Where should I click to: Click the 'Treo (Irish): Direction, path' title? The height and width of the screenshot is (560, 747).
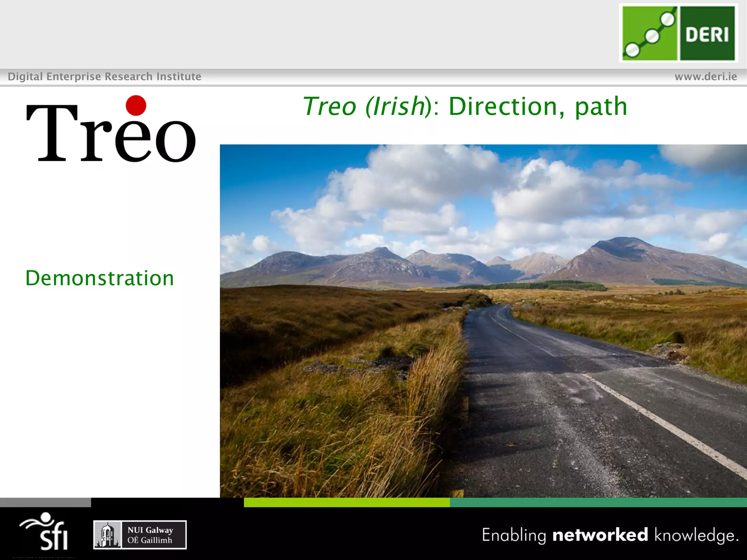pos(465,106)
